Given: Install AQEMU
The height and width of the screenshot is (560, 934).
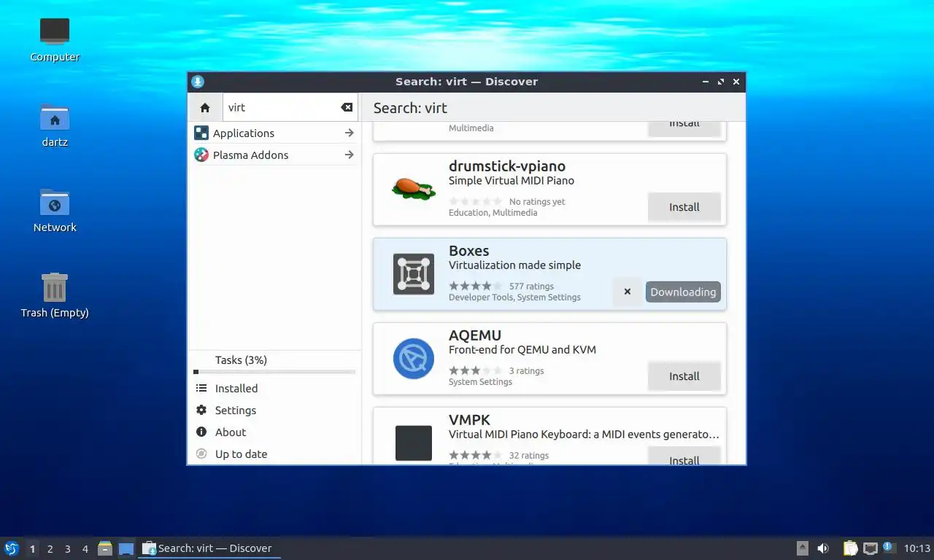Looking at the screenshot, I should [684, 376].
